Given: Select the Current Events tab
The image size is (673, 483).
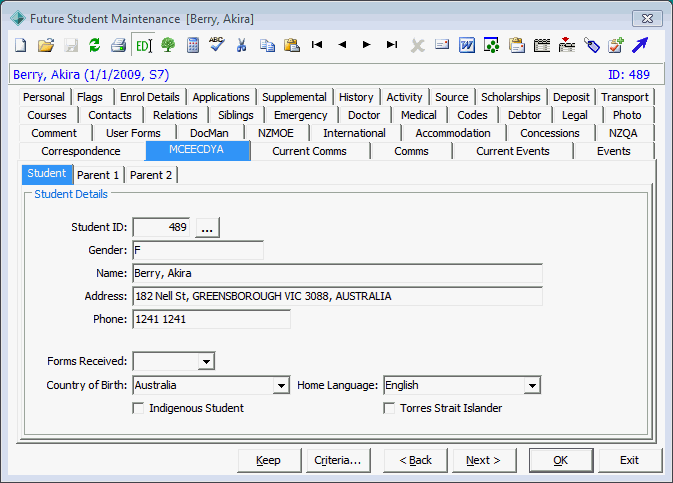Looking at the screenshot, I should [513, 151].
